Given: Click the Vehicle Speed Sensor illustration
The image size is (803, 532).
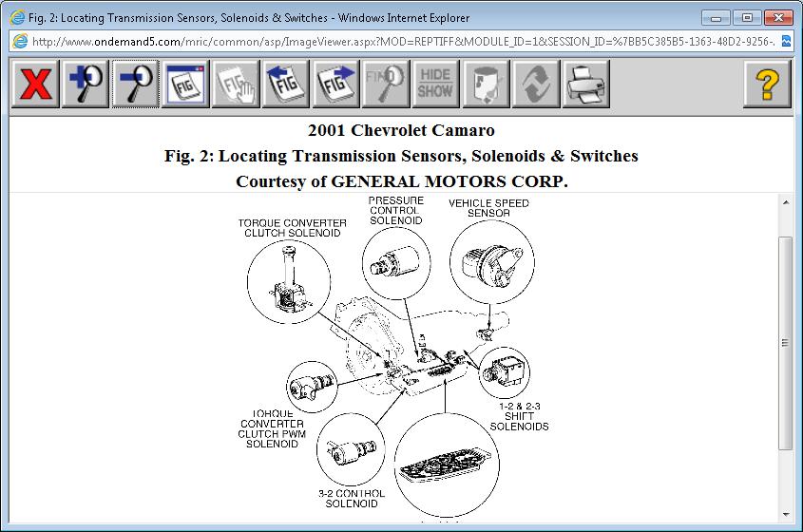Looking at the screenshot, I should (x=491, y=261).
